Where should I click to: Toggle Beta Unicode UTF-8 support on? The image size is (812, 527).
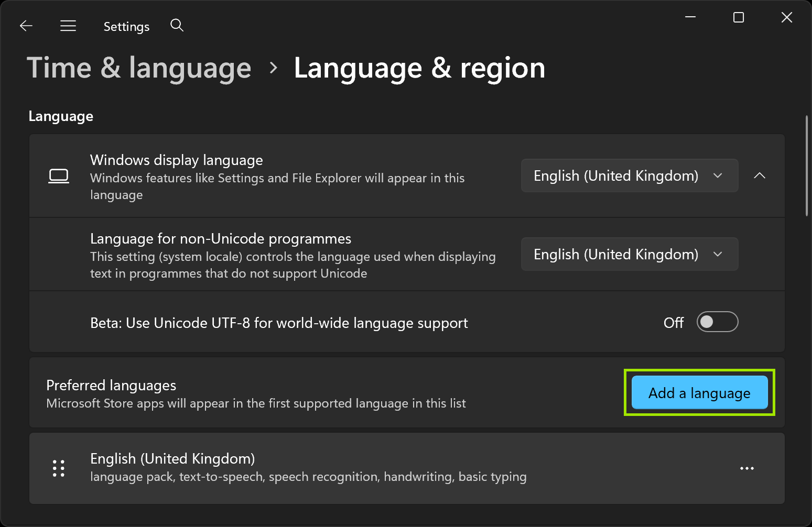click(x=717, y=322)
